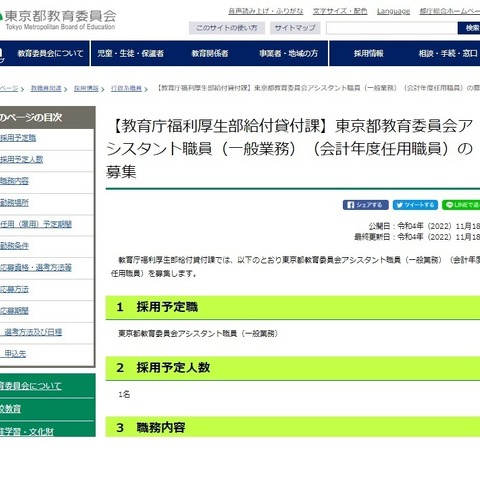Click the 公開日 date text
This screenshot has width=480, height=480.
424,226
